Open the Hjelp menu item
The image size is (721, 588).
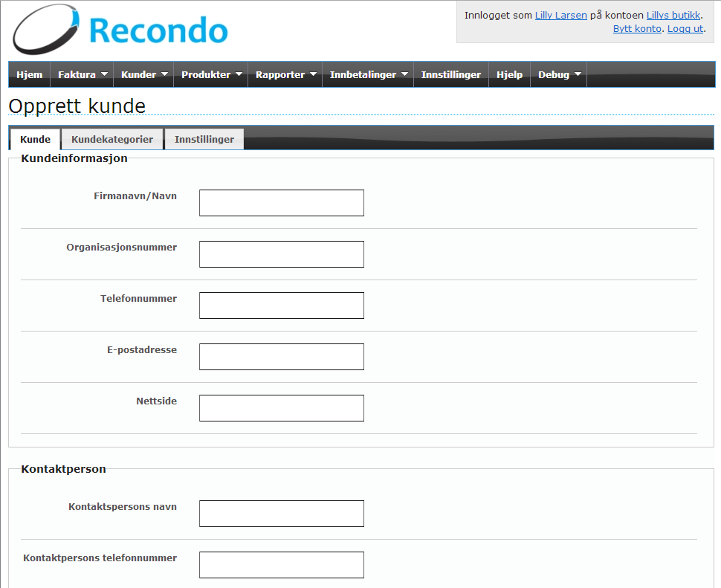[509, 75]
